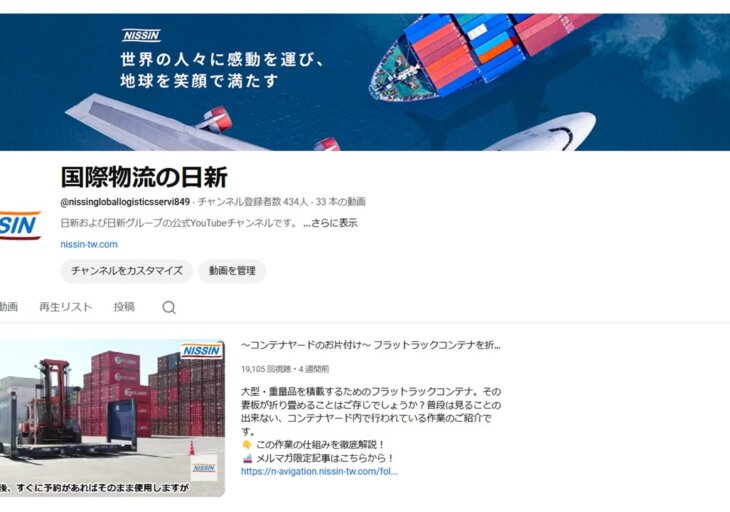Expand description via さらに表示
The height and width of the screenshot is (512, 730).
click(330, 223)
